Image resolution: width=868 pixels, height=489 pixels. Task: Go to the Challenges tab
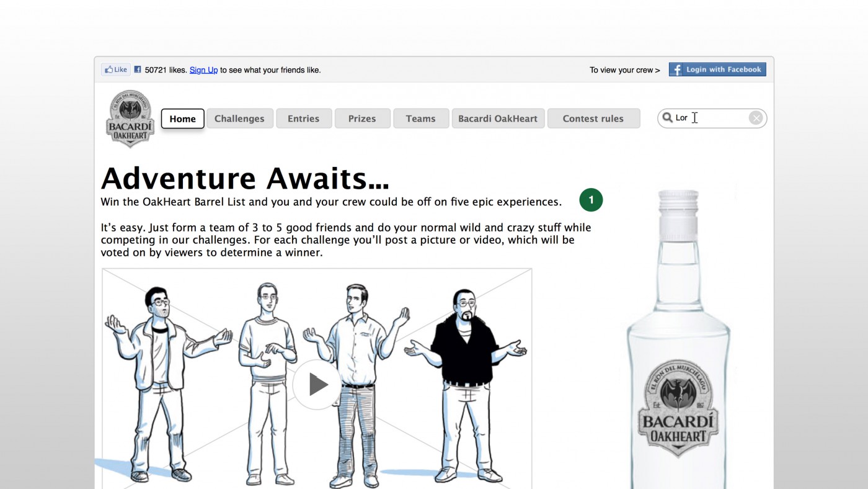click(239, 119)
